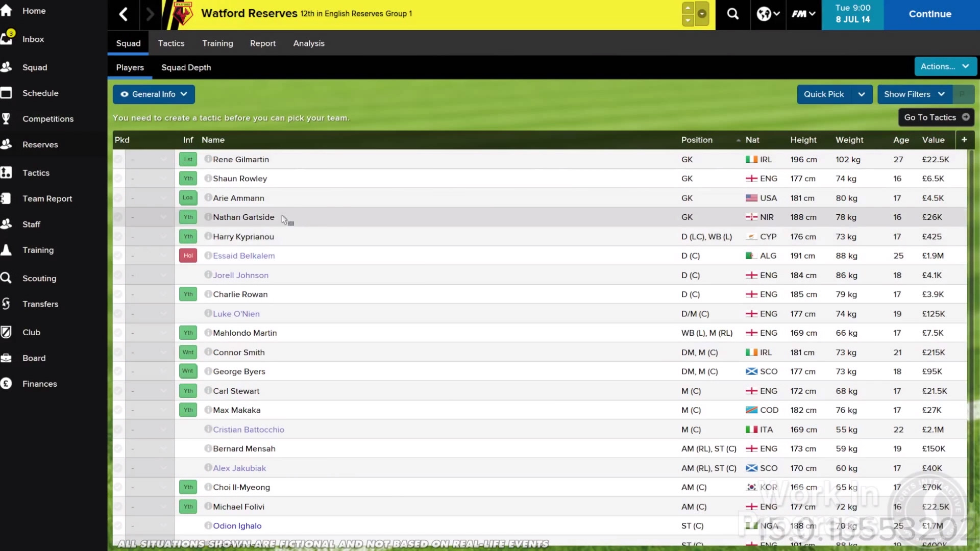Click info icon beside Rene Gilmartin
Viewport: 980px width, 551px height.
point(208,159)
